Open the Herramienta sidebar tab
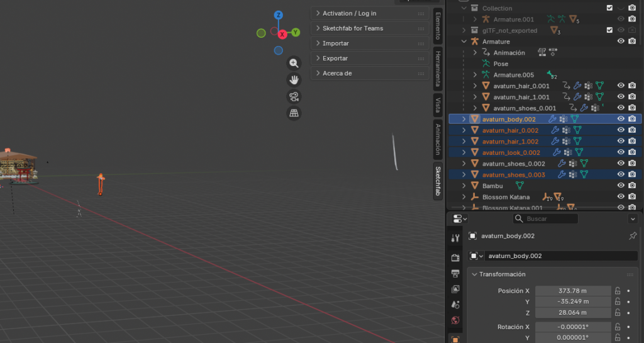This screenshot has width=644, height=343. pos(438,68)
